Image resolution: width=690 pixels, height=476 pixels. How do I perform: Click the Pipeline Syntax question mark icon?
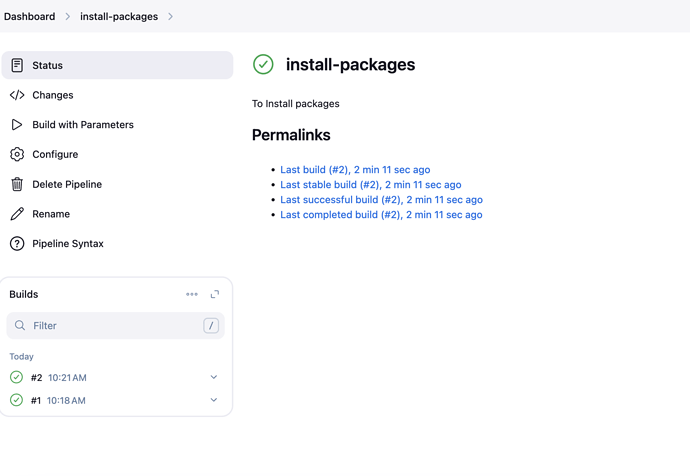(17, 244)
